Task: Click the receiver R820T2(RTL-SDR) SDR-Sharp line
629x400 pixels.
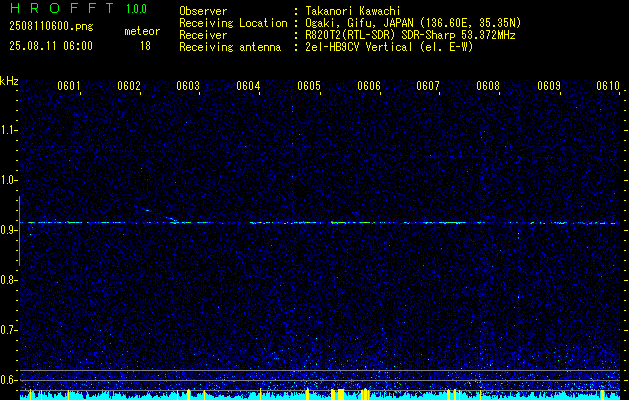Action: click(x=410, y=35)
